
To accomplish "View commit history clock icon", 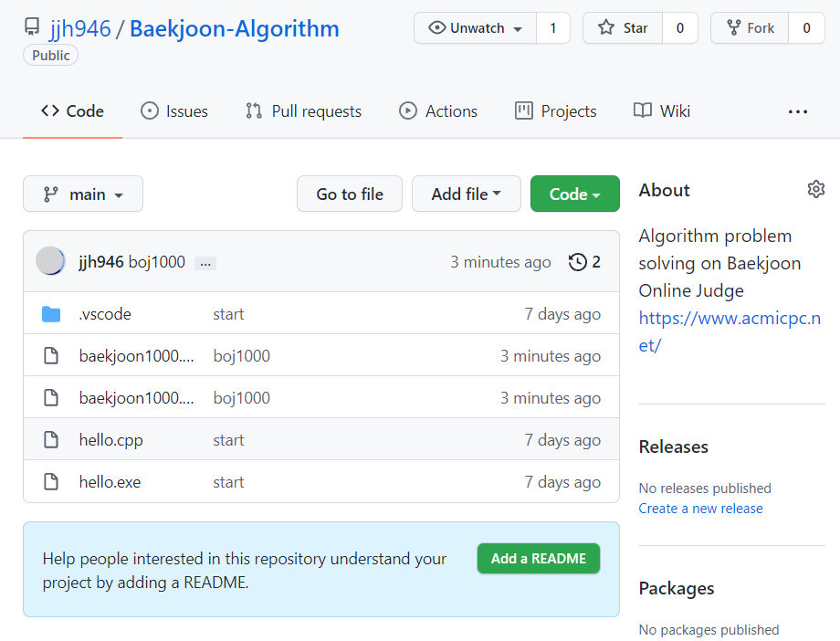I will [577, 262].
